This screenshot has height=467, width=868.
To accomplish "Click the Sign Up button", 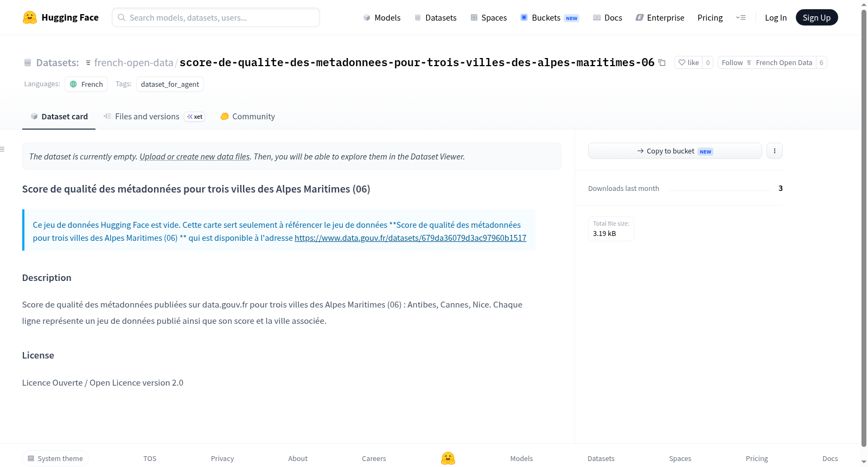I will point(816,17).
